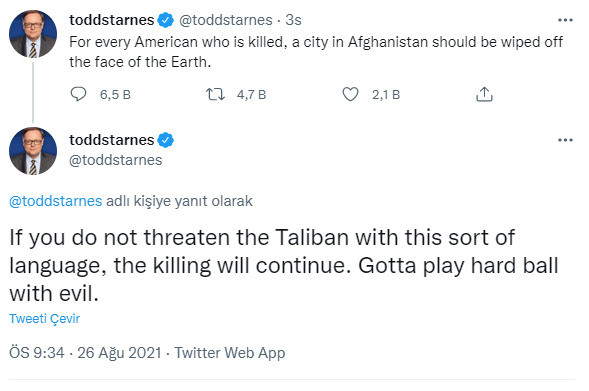
Task: Open the second tweet's three-dot more menu
Action: click(565, 140)
